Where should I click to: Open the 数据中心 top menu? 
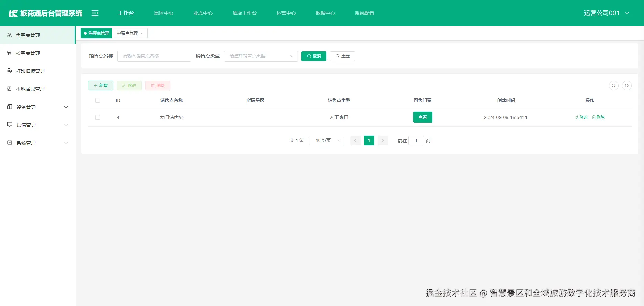pos(325,13)
